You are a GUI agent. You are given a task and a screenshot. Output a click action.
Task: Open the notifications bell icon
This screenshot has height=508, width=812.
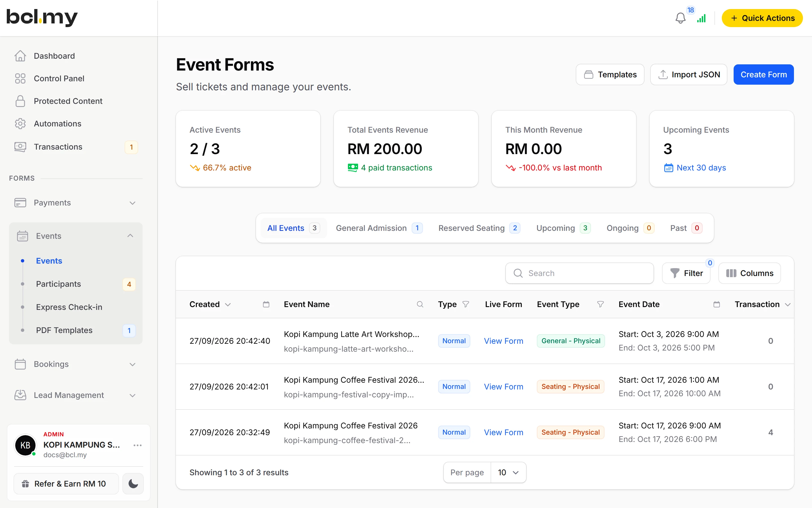coord(680,18)
